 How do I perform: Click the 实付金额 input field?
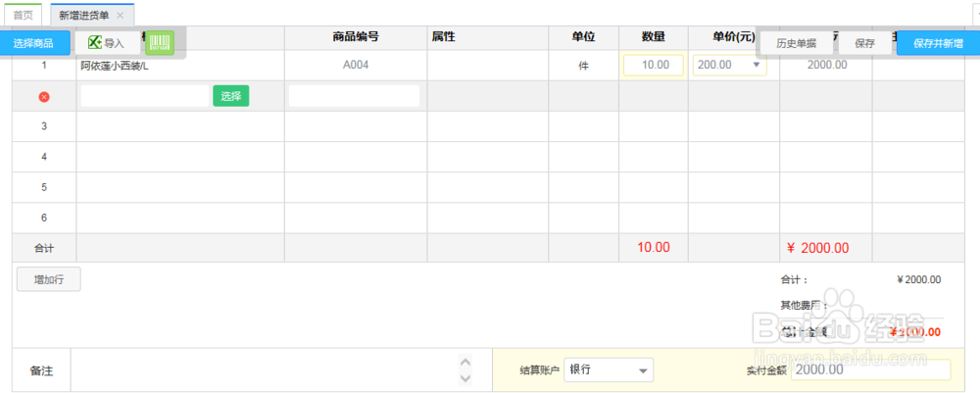click(x=870, y=370)
